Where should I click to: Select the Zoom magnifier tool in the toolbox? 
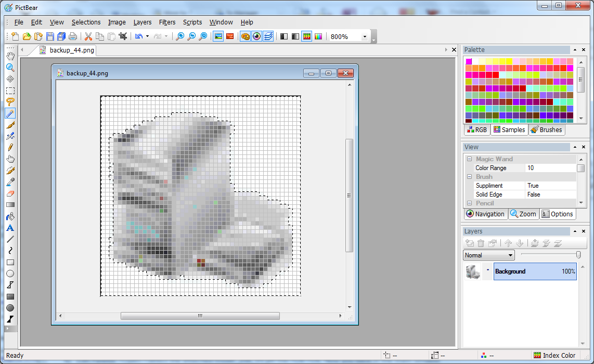[x=10, y=68]
